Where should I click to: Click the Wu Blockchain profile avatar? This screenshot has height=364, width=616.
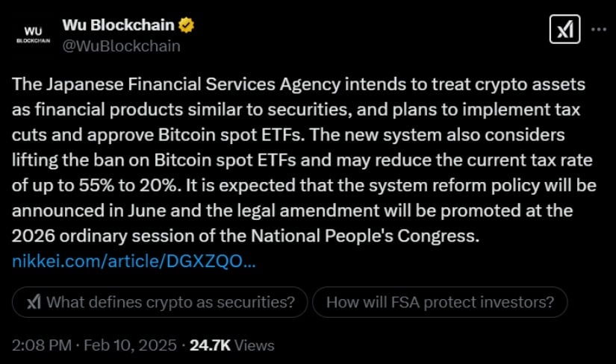pyautogui.click(x=33, y=34)
